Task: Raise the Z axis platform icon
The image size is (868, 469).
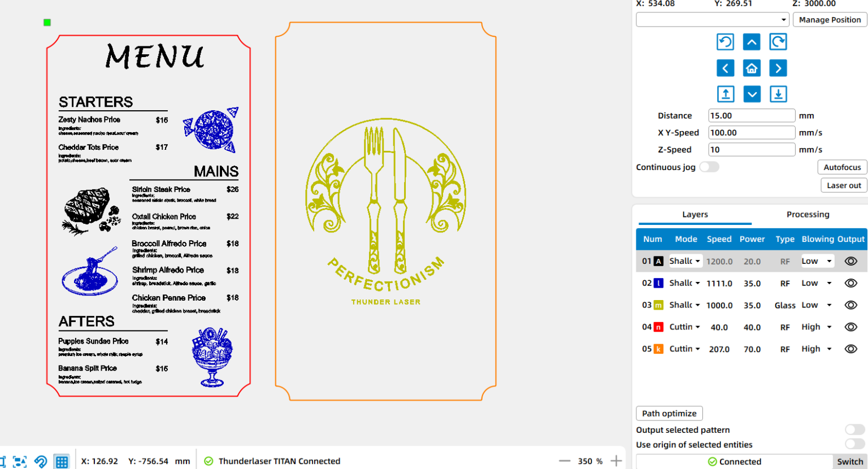Action: point(726,94)
